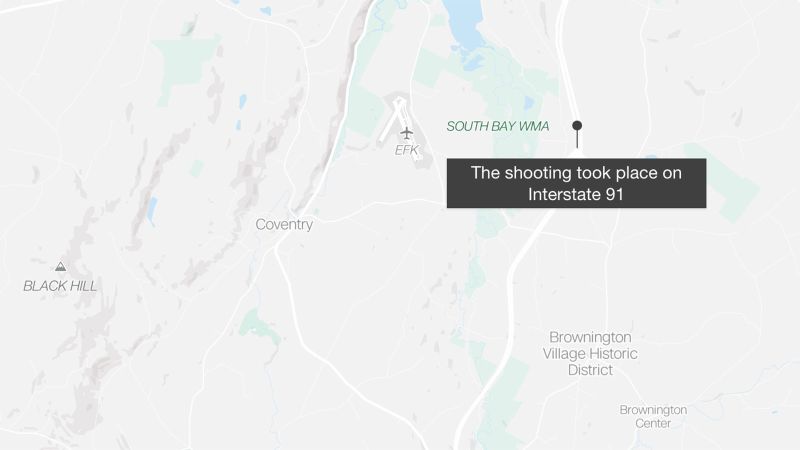Click the EFK airport code label
Image resolution: width=800 pixels, height=450 pixels.
(x=407, y=150)
